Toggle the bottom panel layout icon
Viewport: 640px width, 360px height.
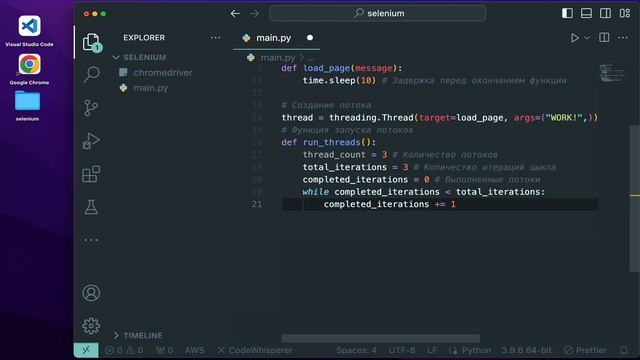(x=587, y=13)
